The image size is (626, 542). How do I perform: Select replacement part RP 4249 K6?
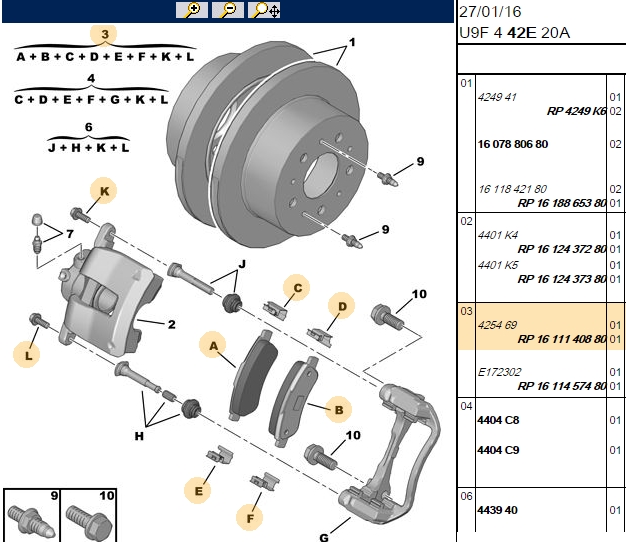pyautogui.click(x=576, y=111)
